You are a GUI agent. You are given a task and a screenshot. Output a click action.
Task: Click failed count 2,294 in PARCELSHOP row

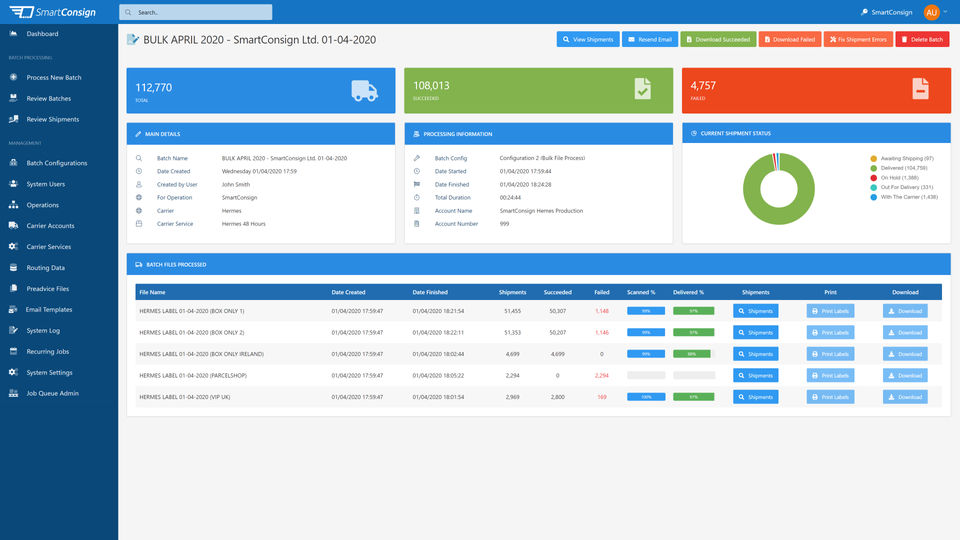click(x=601, y=375)
